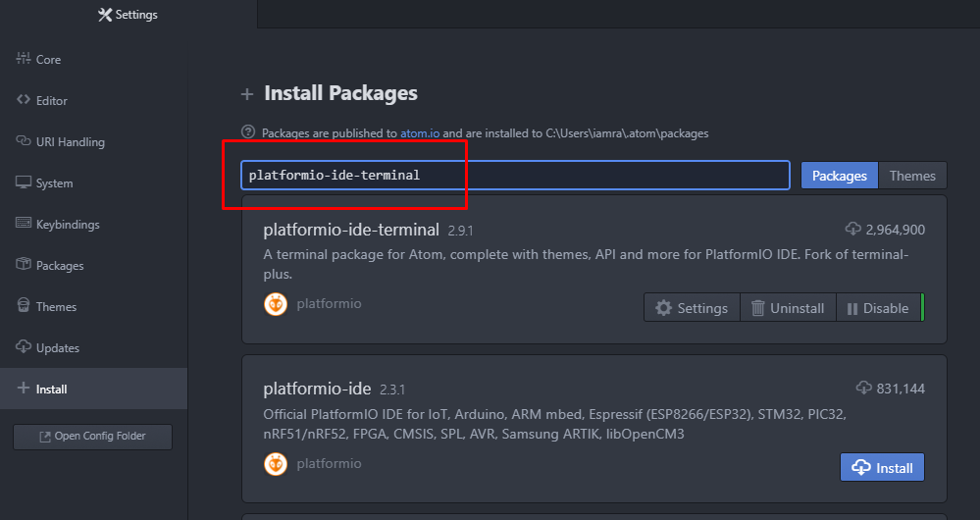Click the 831,144 downloads cloud icon
This screenshot has width=980, height=520.
tap(863, 389)
